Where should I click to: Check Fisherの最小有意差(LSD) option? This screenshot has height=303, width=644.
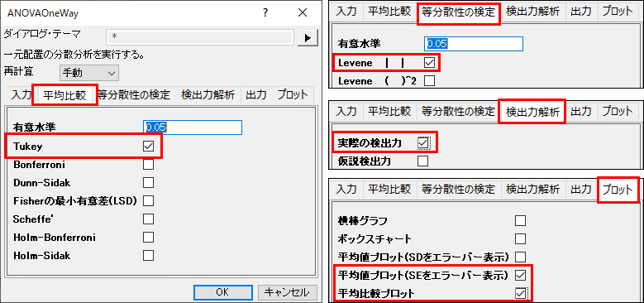pos(148,200)
